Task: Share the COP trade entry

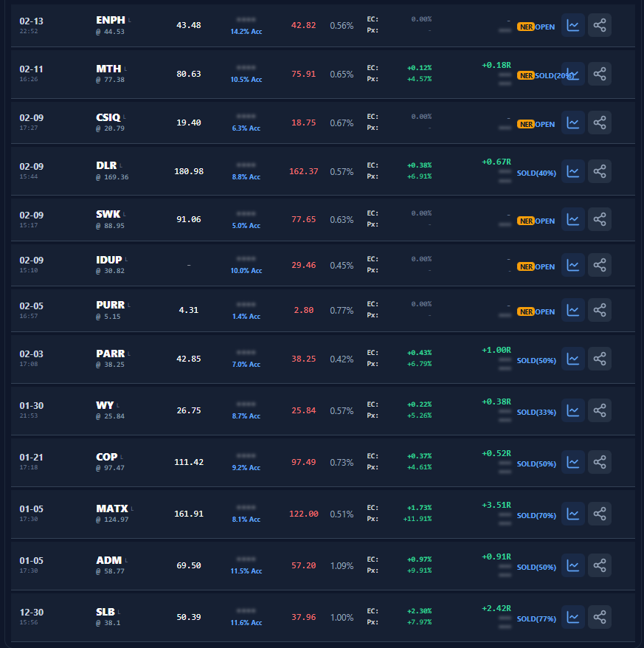Action: [600, 462]
